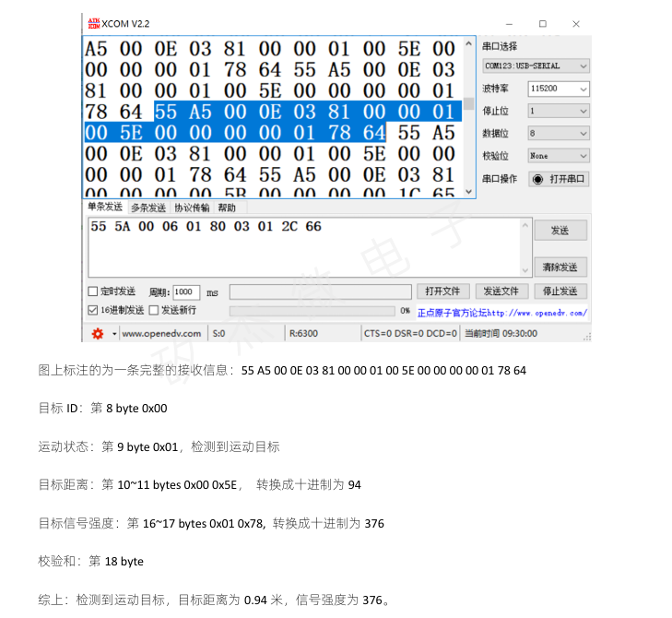Click the 波特率 label
This screenshot has width=672, height=618.
495,89
